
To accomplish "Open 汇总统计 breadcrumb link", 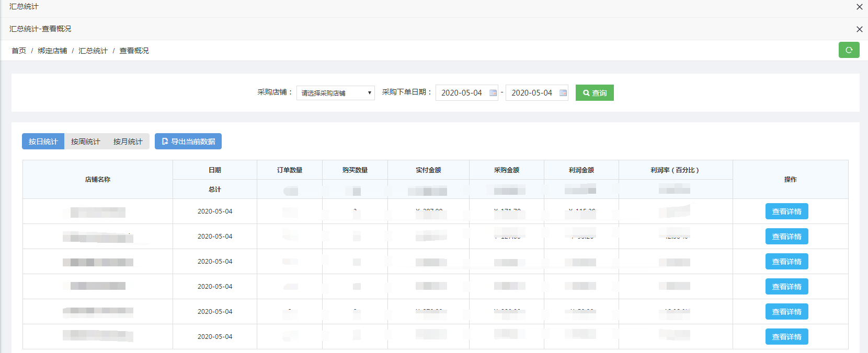I will [93, 51].
